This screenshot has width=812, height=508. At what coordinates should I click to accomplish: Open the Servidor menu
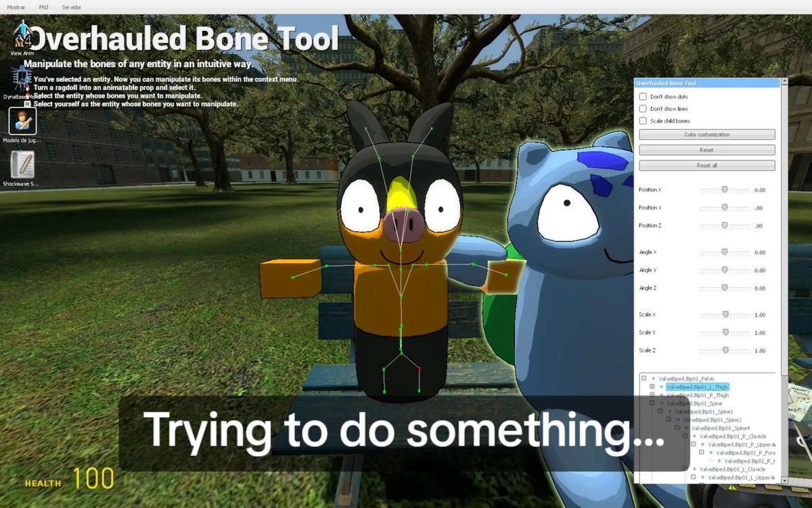(x=71, y=6)
